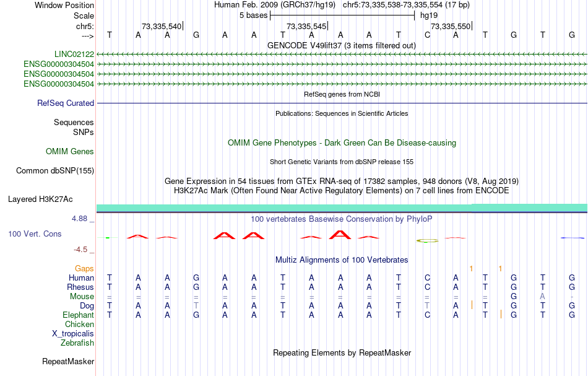588x376 pixels.
Task: Click the C base in Elephant row
Action: click(427, 315)
